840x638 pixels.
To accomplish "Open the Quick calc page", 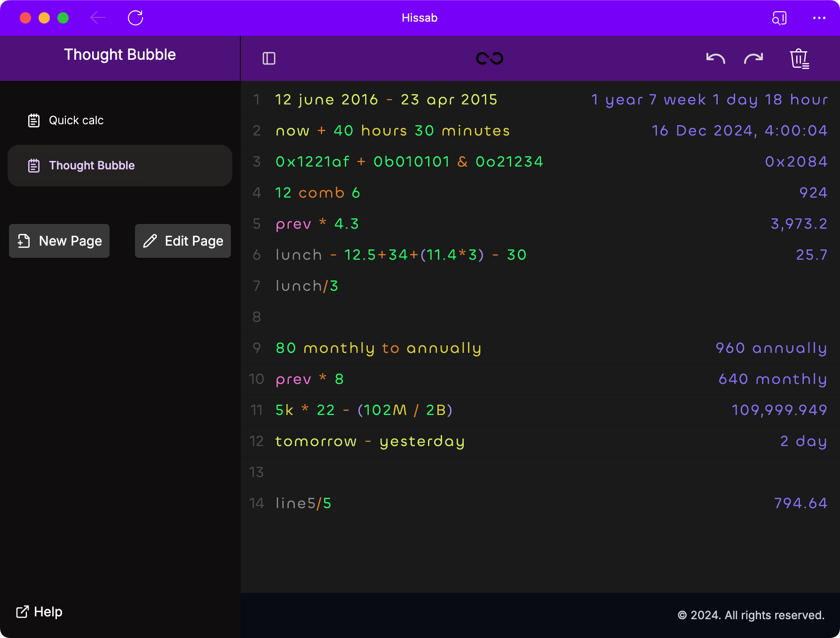I will tap(76, 120).
